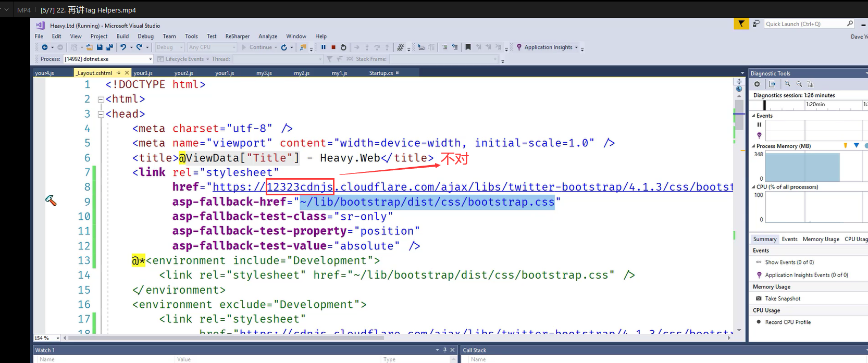Open the ReSharper menu

pyautogui.click(x=238, y=36)
